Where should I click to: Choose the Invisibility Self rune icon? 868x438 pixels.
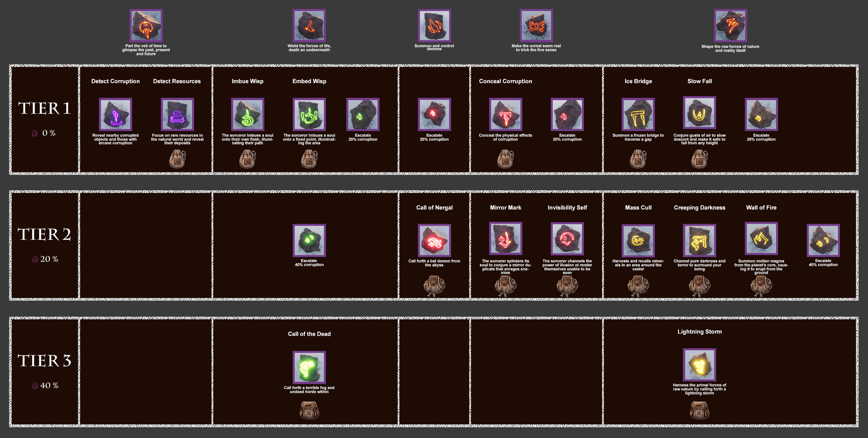(567, 238)
